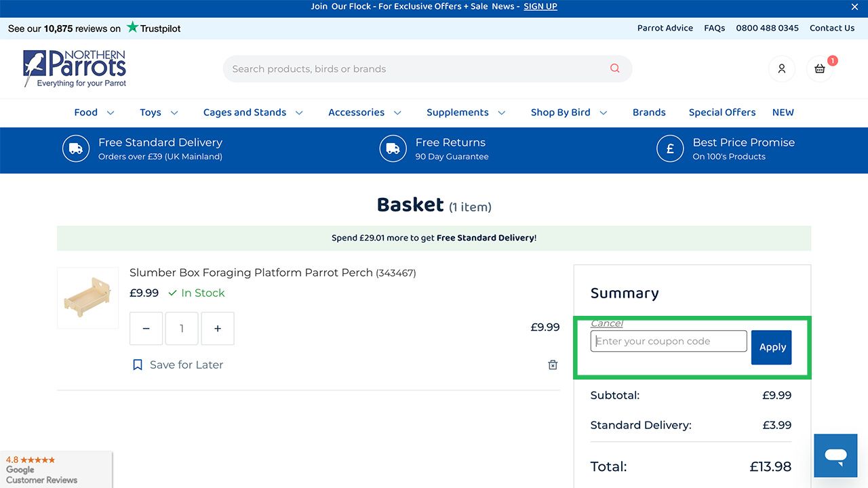This screenshot has height=488, width=868.
Task: Click the Save for Later bookmark icon
Action: pyautogui.click(x=138, y=365)
